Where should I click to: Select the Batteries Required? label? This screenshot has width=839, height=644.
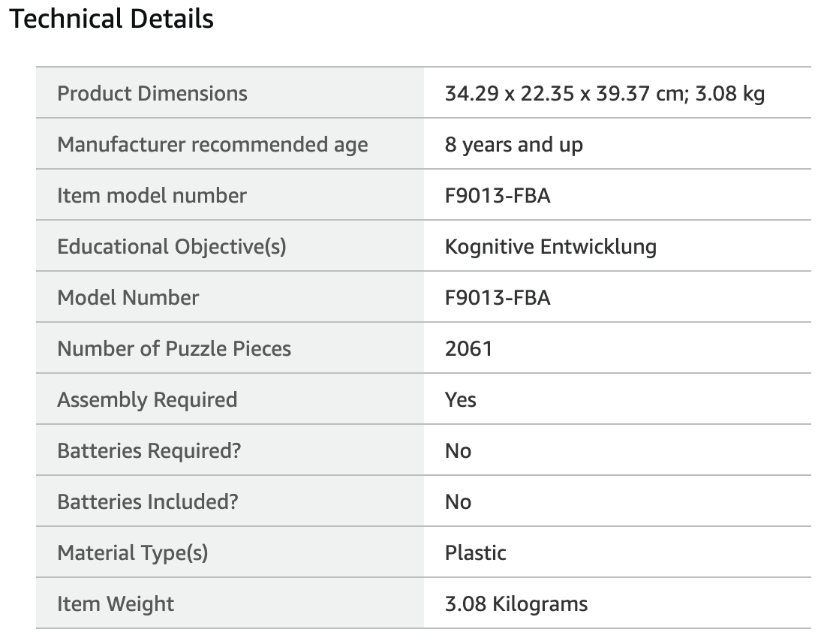click(x=149, y=451)
